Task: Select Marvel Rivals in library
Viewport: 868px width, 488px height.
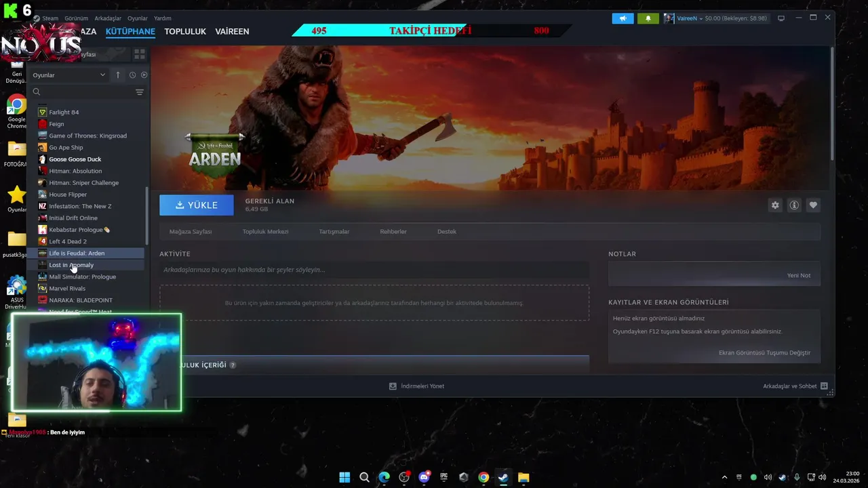Action: [67, 288]
